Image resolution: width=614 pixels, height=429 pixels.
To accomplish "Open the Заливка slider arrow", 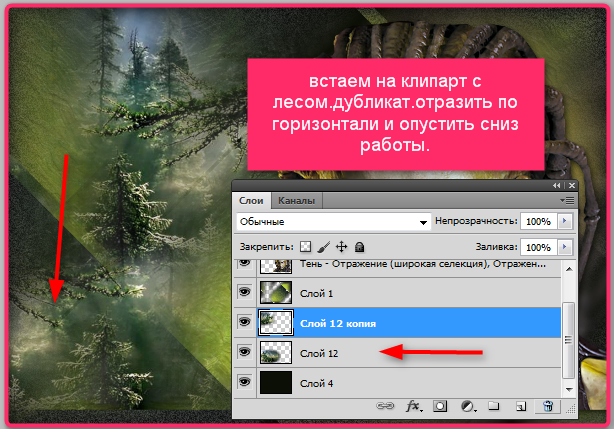I will 565,247.
